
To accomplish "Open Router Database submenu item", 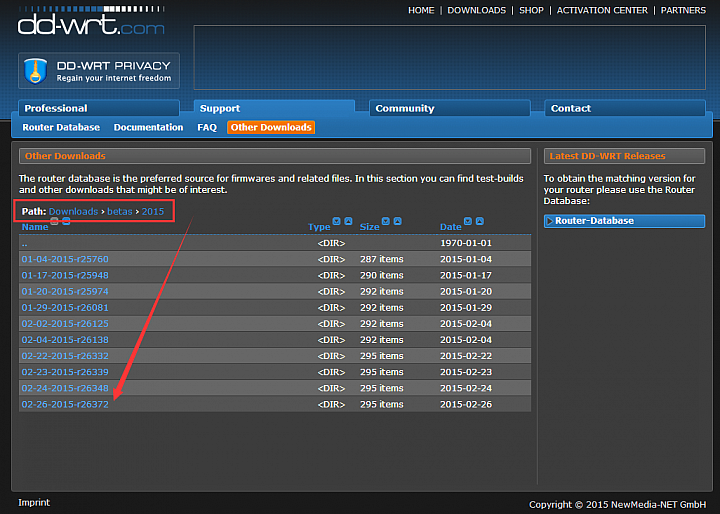I will tap(61, 127).
